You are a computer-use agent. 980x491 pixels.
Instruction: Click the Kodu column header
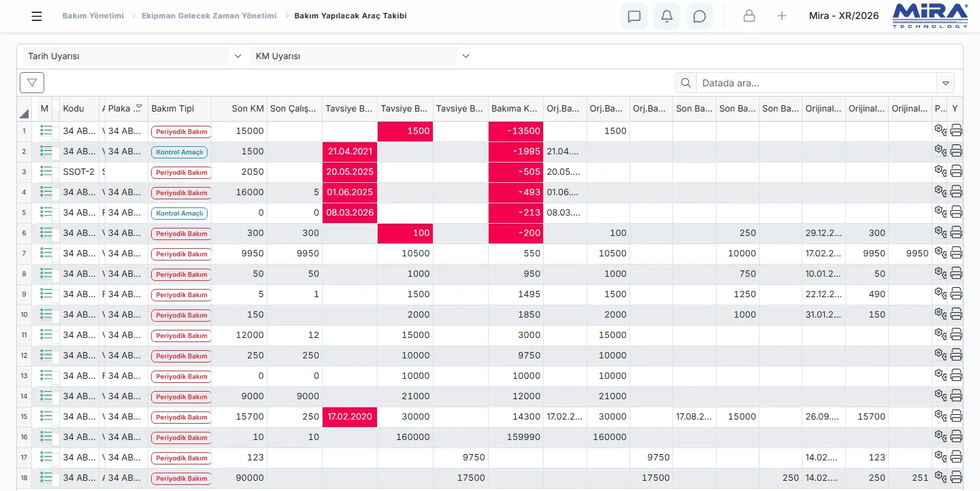(80, 109)
